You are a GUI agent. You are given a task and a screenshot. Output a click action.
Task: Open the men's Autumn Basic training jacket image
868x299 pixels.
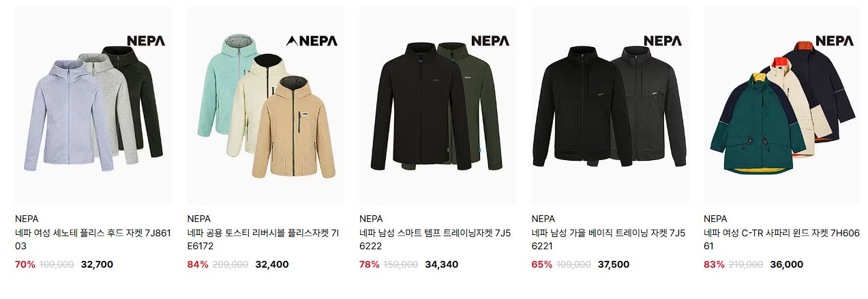coord(610,106)
